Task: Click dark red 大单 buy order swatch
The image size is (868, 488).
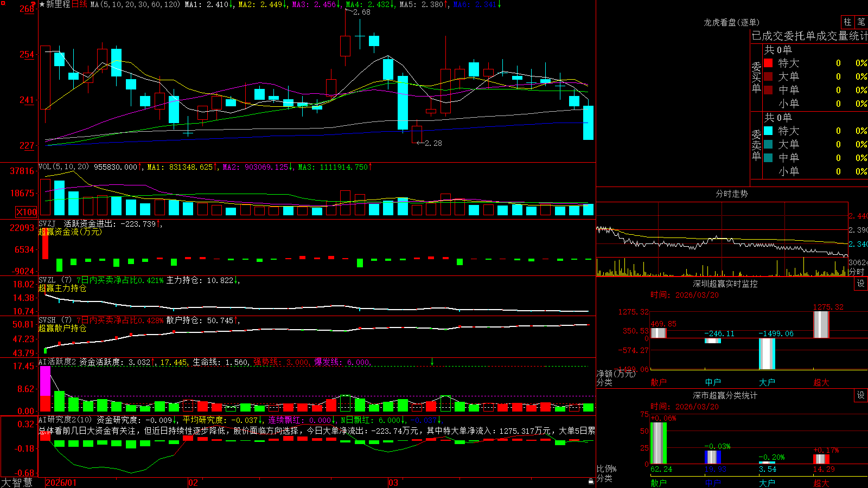Action: 768,76
